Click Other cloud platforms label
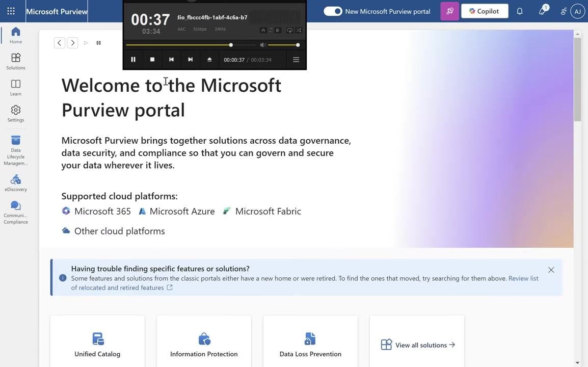The image size is (588, 367). (x=119, y=231)
